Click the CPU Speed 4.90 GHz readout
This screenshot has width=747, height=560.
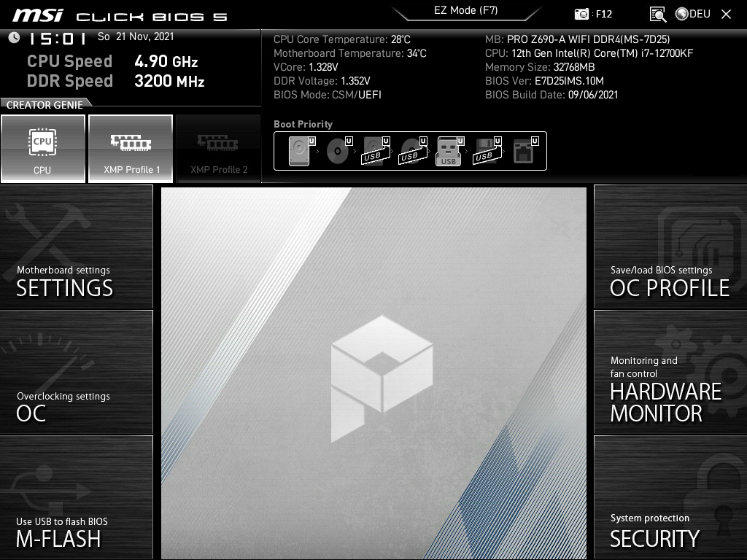point(112,61)
